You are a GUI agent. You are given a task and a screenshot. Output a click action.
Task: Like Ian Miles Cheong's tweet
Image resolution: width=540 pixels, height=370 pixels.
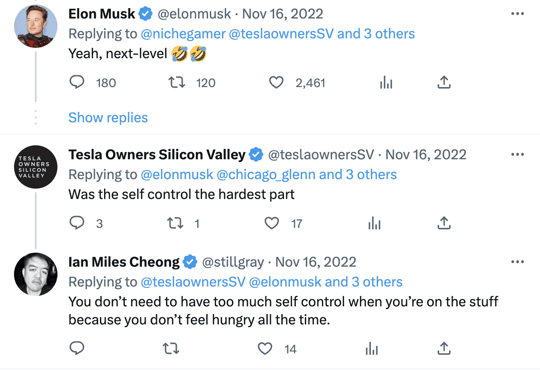coord(265,349)
